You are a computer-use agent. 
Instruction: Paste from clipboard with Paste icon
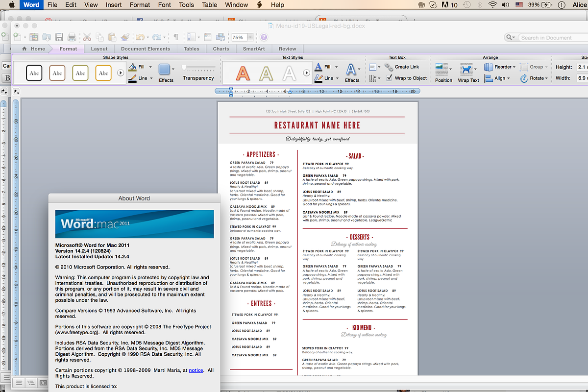[x=112, y=37]
